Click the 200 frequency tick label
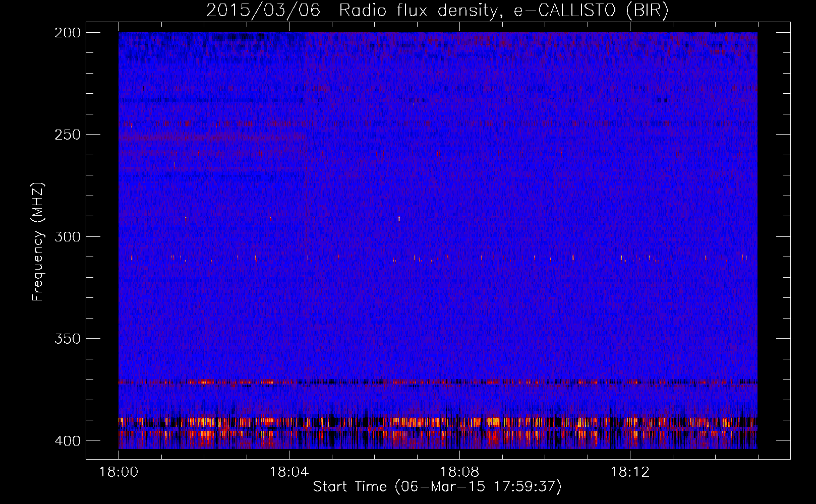This screenshot has width=816, height=504. (x=68, y=33)
